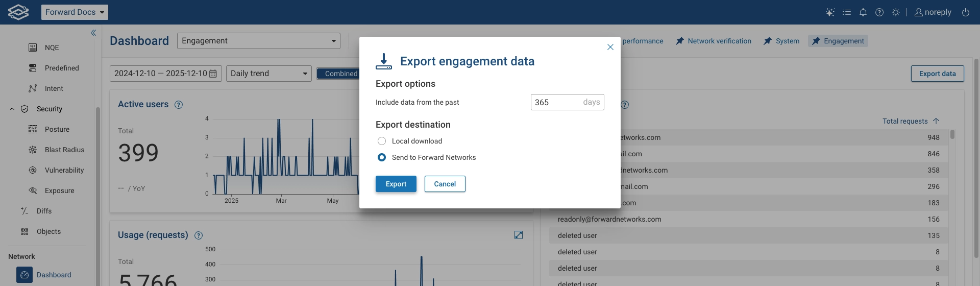Open the AI assistant sparkle icon

(x=830, y=12)
